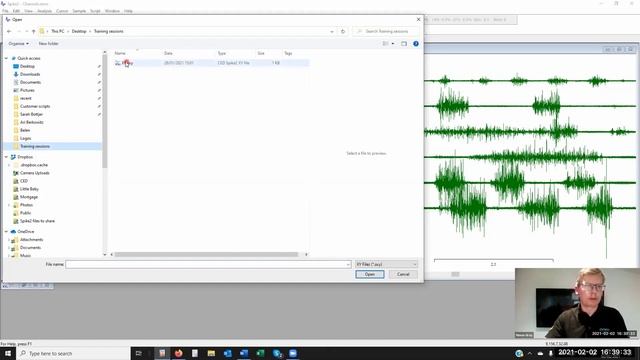Go up one folder level in Open dialog
Screen dimensions: 640x360
tap(33, 31)
